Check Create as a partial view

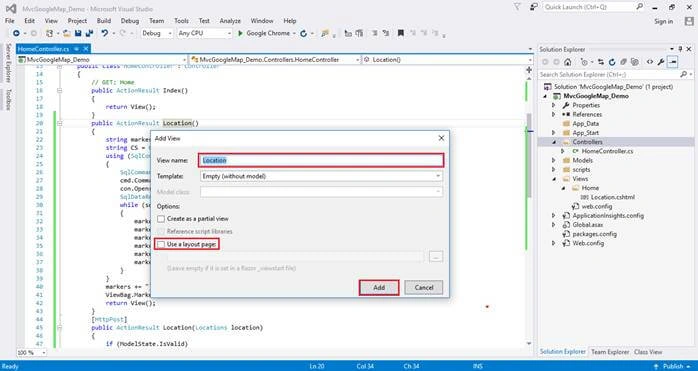click(161, 219)
